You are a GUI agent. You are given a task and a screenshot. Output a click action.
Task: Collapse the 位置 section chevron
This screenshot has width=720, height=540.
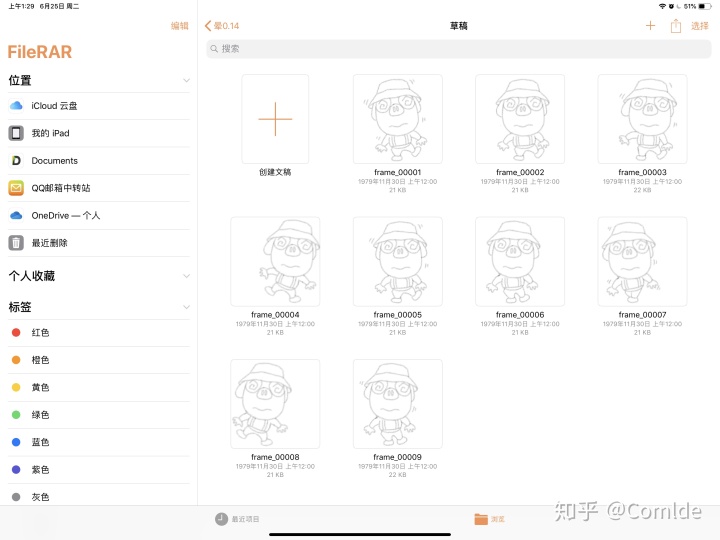pos(186,80)
